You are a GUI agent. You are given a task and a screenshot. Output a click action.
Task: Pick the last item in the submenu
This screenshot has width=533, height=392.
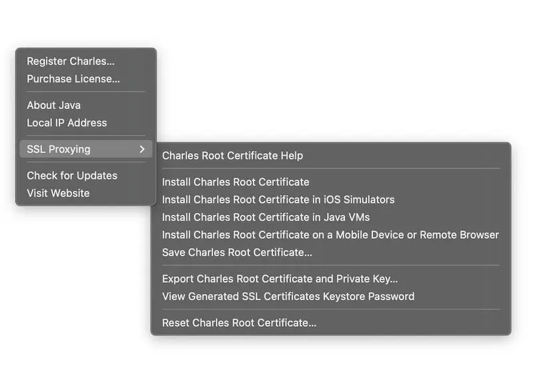coord(239,323)
